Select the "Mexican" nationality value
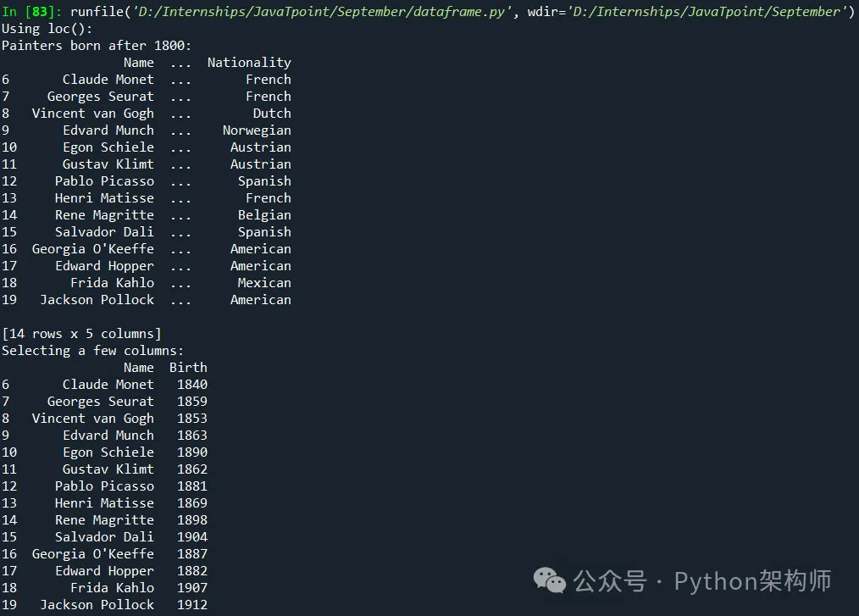This screenshot has width=859, height=616. pyautogui.click(x=264, y=283)
